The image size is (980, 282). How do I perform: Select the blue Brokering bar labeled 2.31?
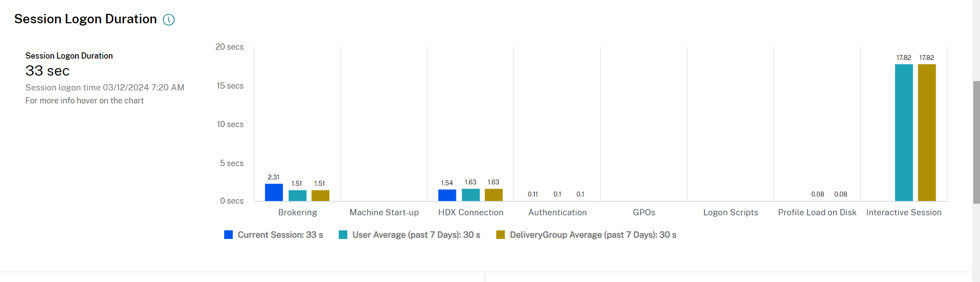point(274,192)
